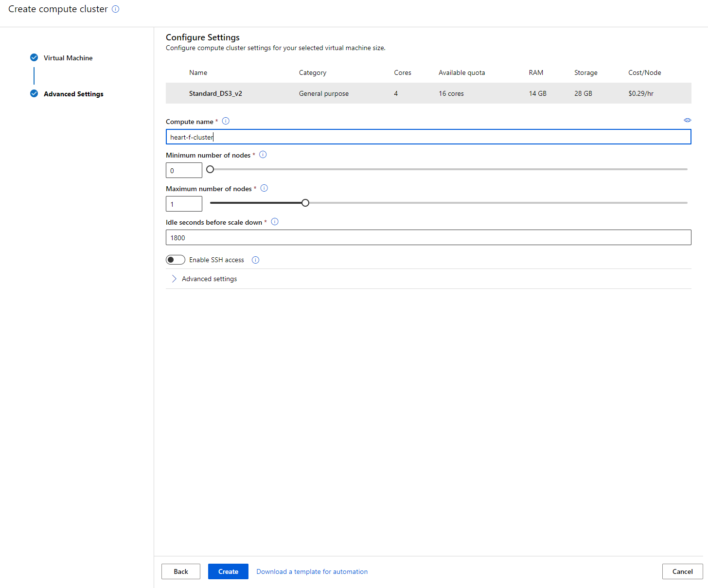Screen dimensions: 708x588
Task: Click the Back button
Action: [181, 571]
